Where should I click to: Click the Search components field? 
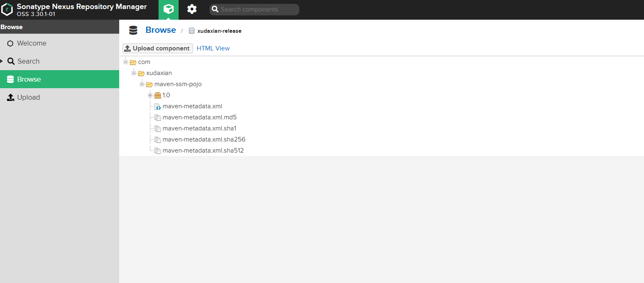point(254,9)
